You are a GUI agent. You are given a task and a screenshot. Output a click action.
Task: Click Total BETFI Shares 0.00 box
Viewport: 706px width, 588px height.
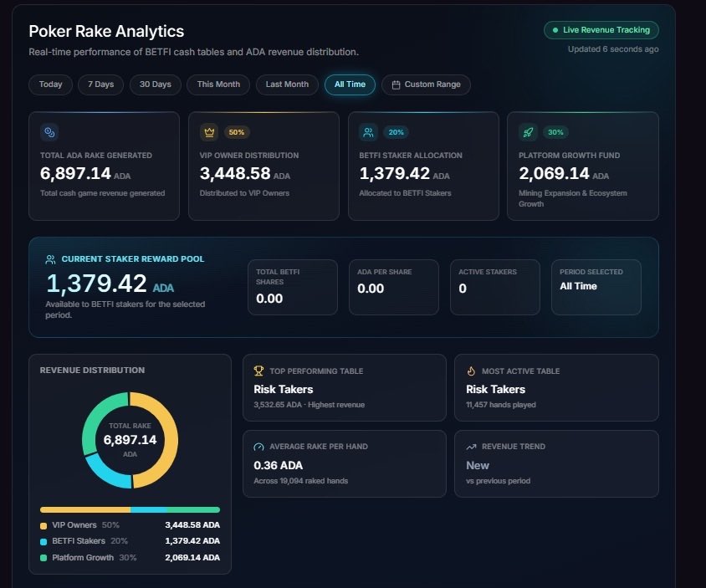293,287
